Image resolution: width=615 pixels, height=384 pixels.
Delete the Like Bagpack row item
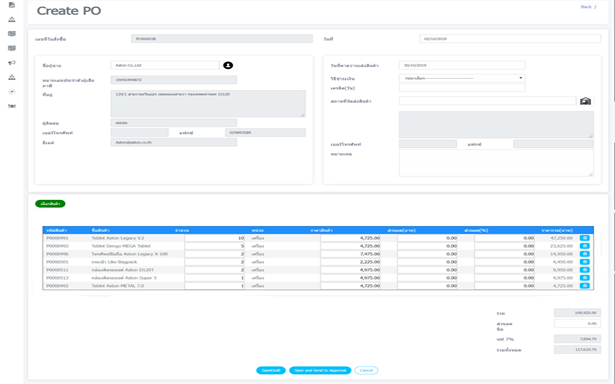pos(584,262)
